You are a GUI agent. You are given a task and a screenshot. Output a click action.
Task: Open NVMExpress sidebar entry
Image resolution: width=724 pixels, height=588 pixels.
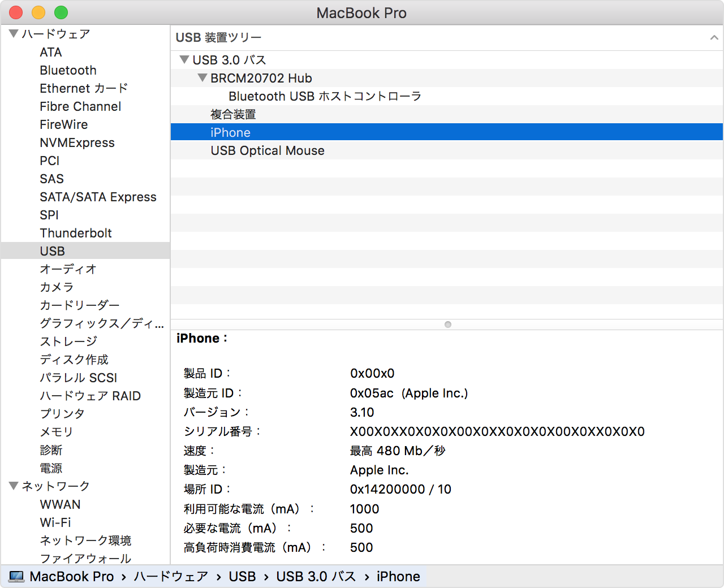[x=77, y=142]
